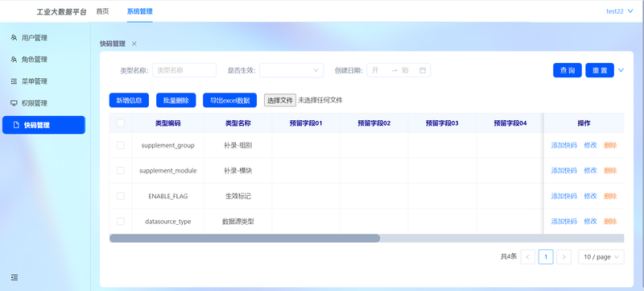Image resolution: width=644 pixels, height=291 pixels.
Task: Click 添加快码 for ENABLE_FLAG
Action: click(564, 196)
